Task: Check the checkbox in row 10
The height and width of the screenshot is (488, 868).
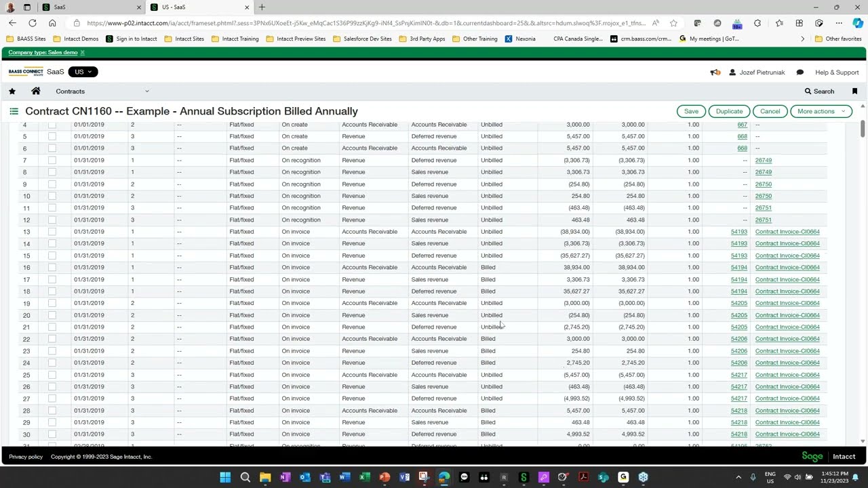Action: tap(52, 197)
